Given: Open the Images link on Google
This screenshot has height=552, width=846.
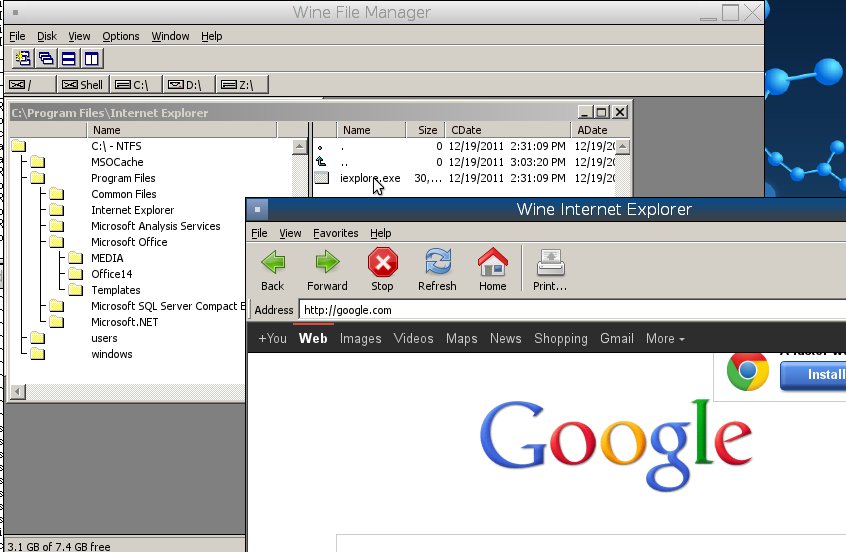Looking at the screenshot, I should click(x=360, y=338).
